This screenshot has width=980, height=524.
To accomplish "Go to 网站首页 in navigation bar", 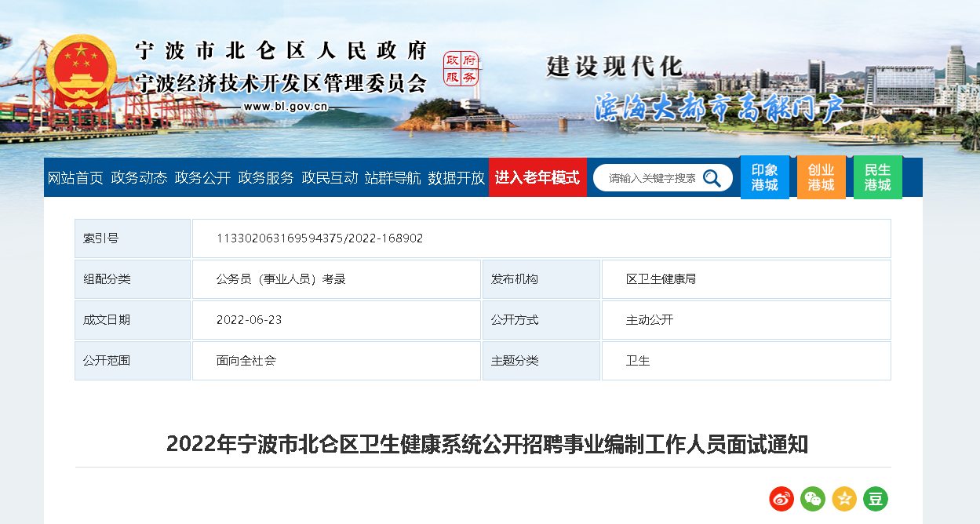I will [75, 178].
